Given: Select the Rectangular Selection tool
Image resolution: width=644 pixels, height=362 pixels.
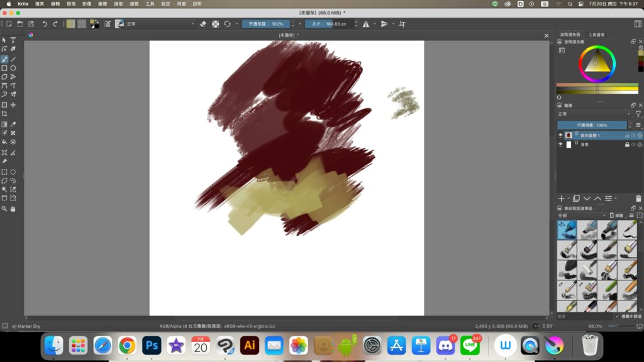Looking at the screenshot, I should pyautogui.click(x=4, y=172).
